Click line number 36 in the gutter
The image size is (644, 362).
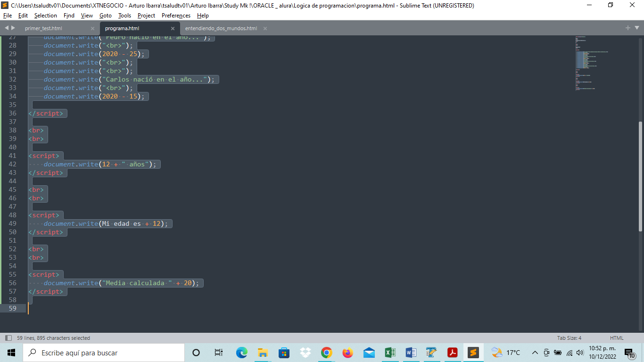point(13,113)
